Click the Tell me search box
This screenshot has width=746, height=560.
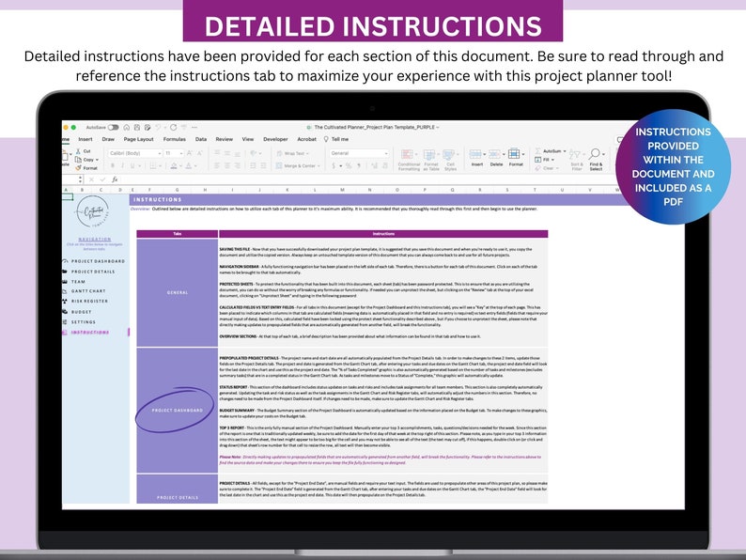point(336,139)
